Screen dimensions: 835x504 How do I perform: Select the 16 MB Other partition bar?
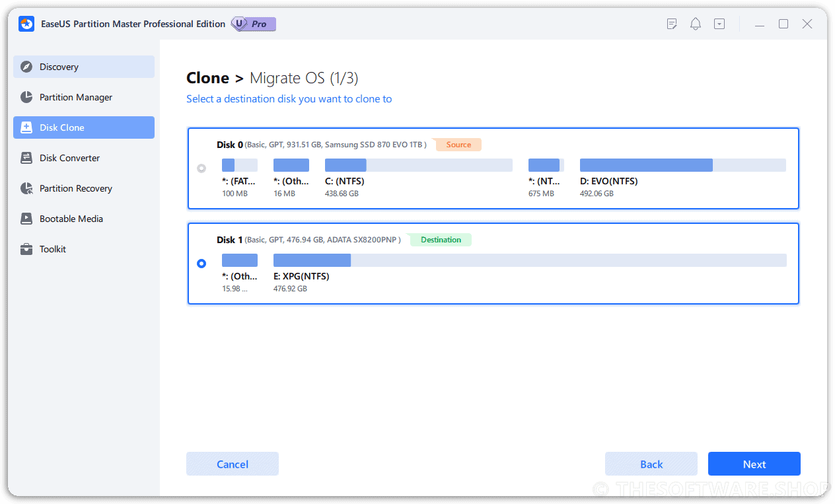[291, 165]
